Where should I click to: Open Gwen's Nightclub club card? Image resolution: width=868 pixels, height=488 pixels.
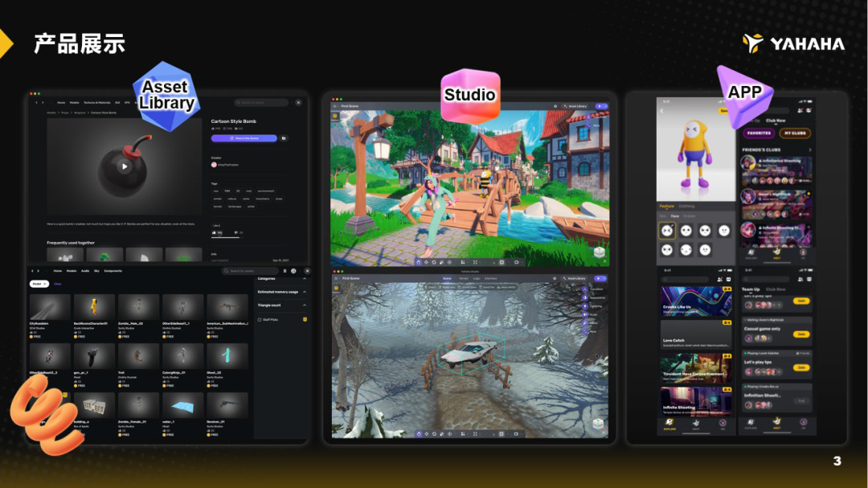point(776,204)
